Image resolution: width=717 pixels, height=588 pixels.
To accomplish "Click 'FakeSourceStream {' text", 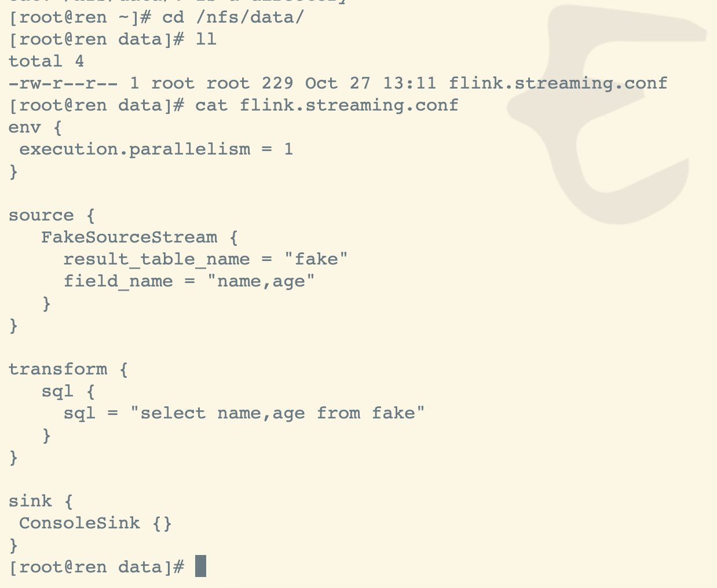I will tap(140, 237).
